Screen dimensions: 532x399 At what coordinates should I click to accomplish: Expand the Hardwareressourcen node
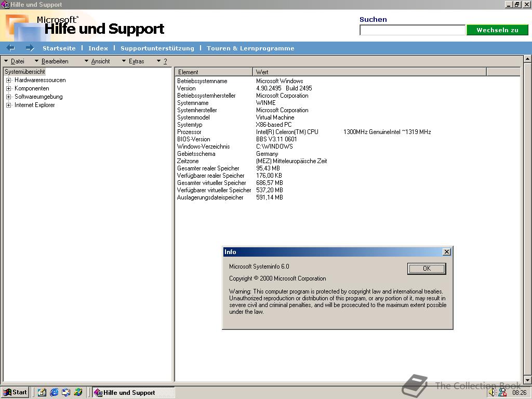(x=8, y=80)
